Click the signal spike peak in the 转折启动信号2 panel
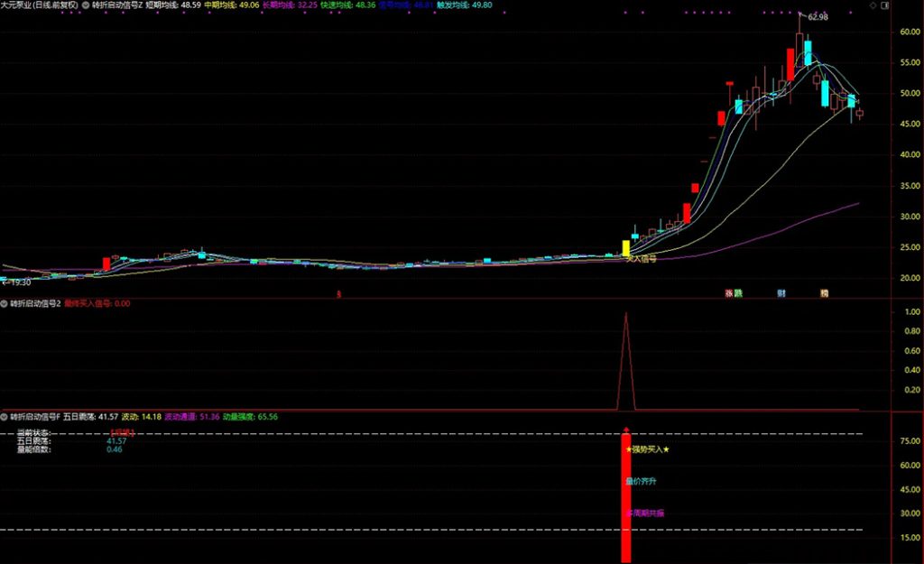The height and width of the screenshot is (564, 924). 626,314
